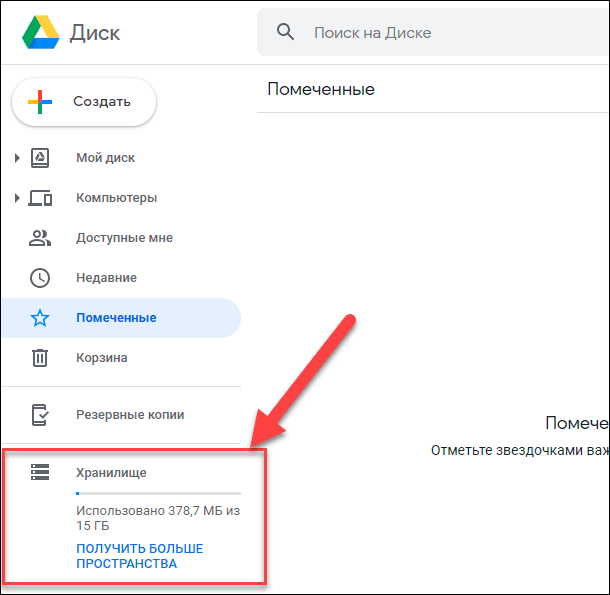This screenshot has height=595, width=610.
Task: Click the Поиск на Диске search field
Action: pyautogui.click(x=433, y=32)
